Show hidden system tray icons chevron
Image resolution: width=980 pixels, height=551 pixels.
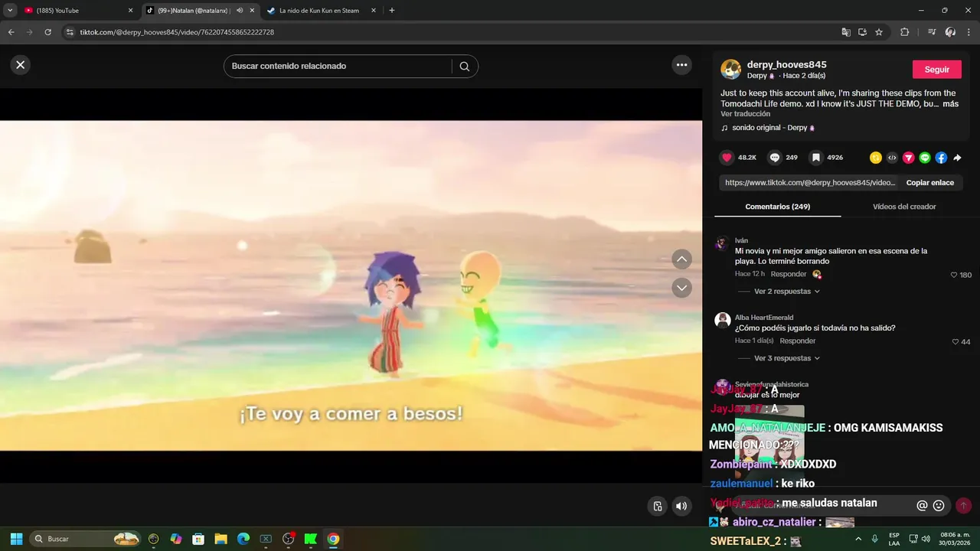[x=858, y=539]
